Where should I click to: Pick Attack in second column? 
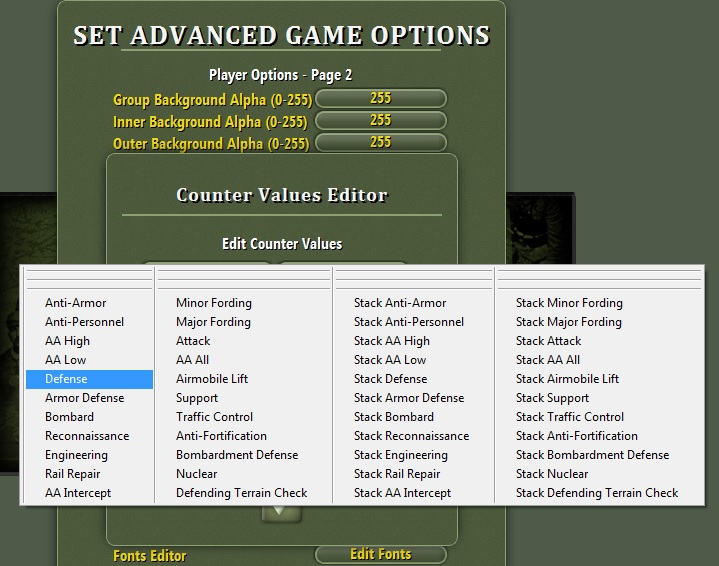243,341
